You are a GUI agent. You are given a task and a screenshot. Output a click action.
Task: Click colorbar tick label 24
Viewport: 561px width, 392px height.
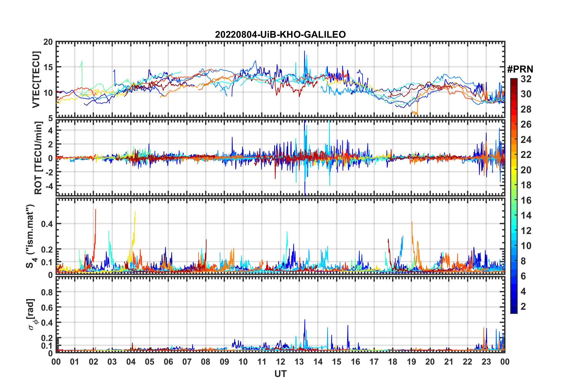[x=526, y=140]
